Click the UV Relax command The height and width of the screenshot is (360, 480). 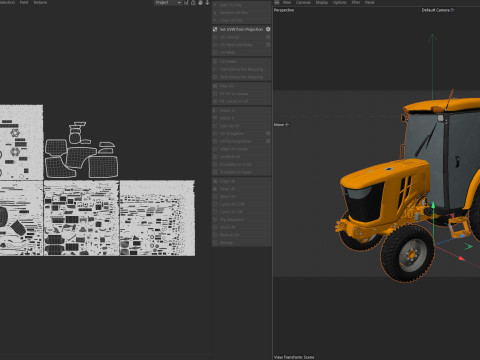click(x=242, y=62)
